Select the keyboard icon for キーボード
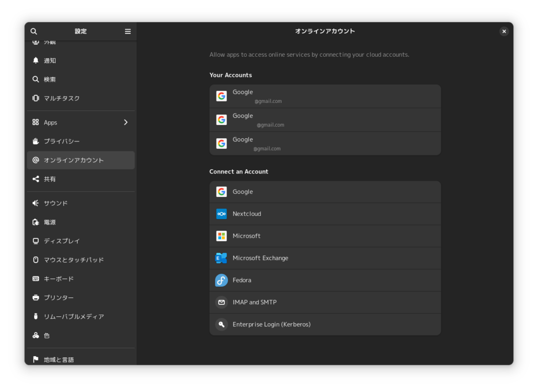Screen dimensions: 538x392 [36, 278]
